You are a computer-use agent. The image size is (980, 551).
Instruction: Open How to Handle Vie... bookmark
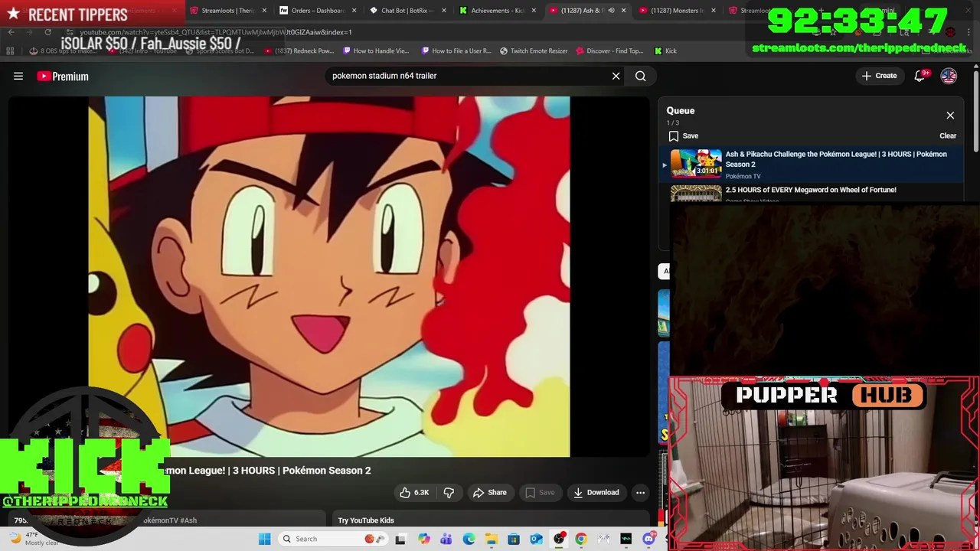tap(376, 51)
